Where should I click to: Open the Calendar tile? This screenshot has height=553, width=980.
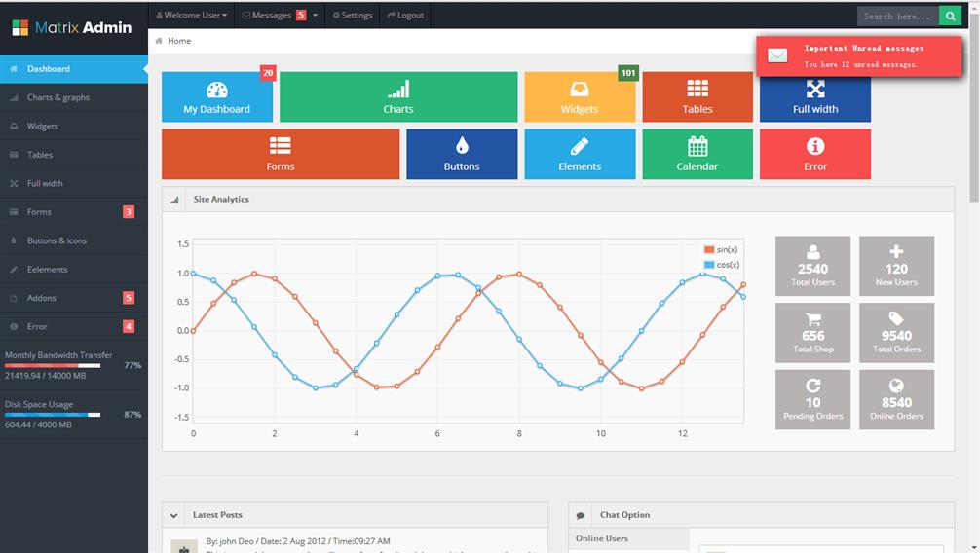click(697, 154)
